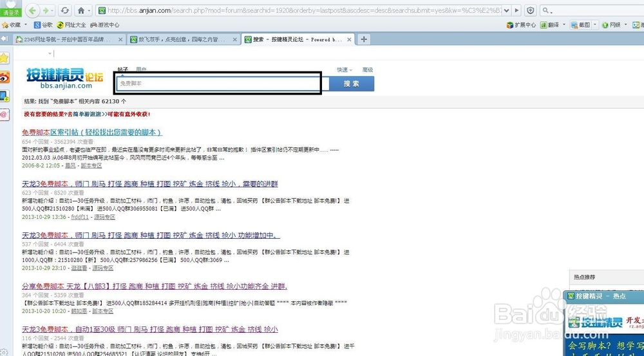The height and width of the screenshot is (356, 644).
Task: Click the 请登录 login avatar
Action: coord(11,8)
